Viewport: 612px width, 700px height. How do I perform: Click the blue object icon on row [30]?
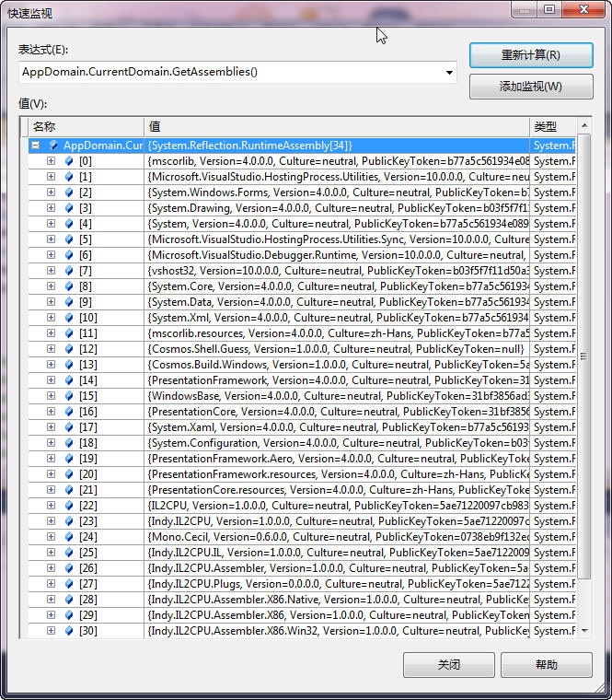point(69,631)
